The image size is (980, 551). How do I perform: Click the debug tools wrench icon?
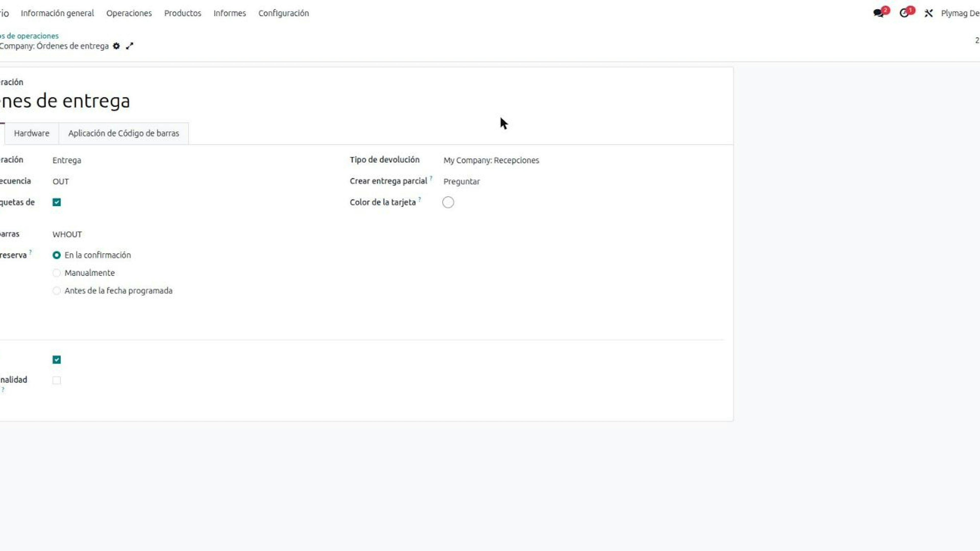point(929,13)
